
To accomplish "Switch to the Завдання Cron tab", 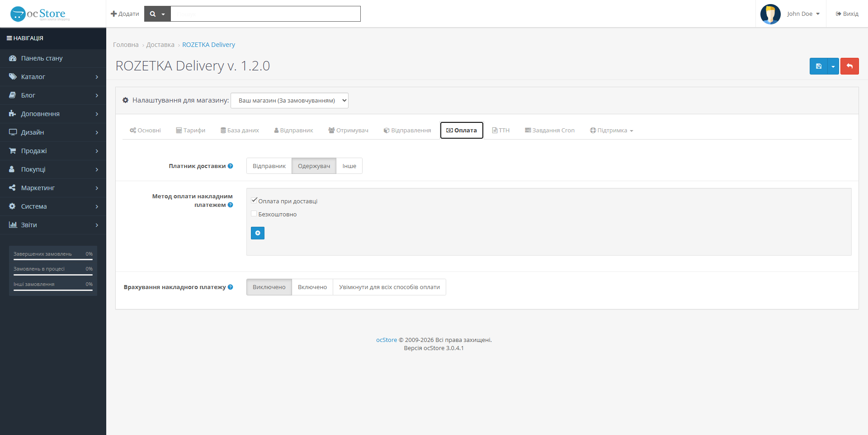I will 550,130.
